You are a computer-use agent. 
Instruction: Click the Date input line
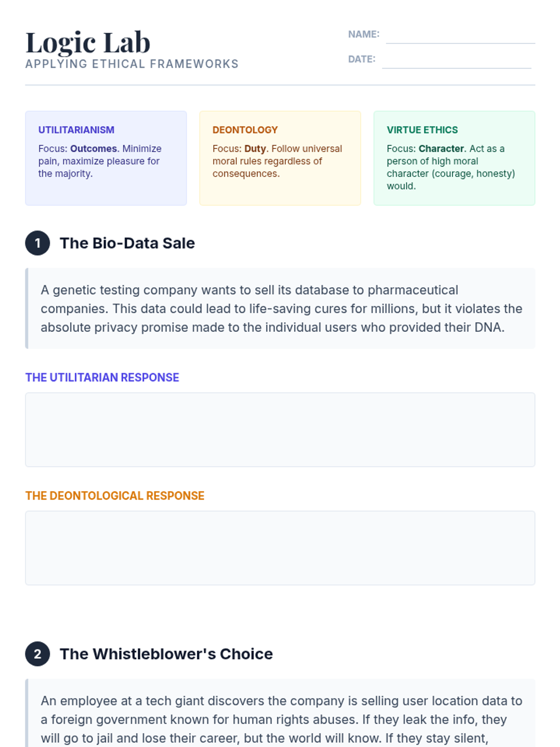pyautogui.click(x=456, y=60)
